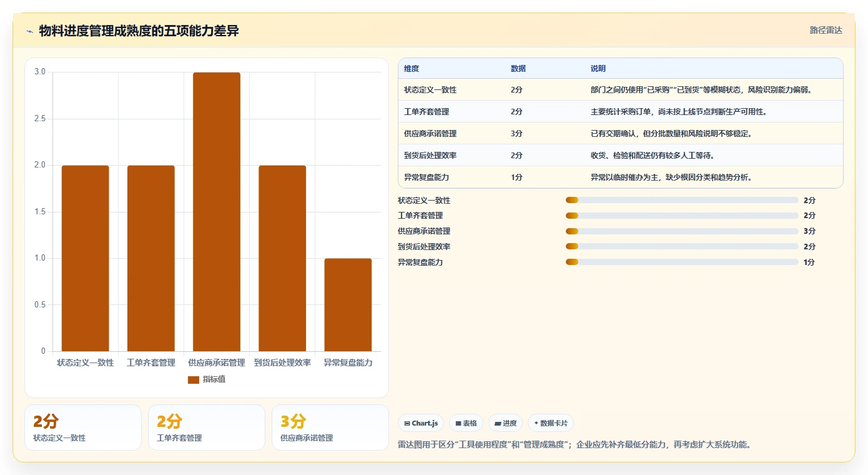This screenshot has width=868, height=475.
Task: Click the 3分 cell in table
Action: (516, 134)
